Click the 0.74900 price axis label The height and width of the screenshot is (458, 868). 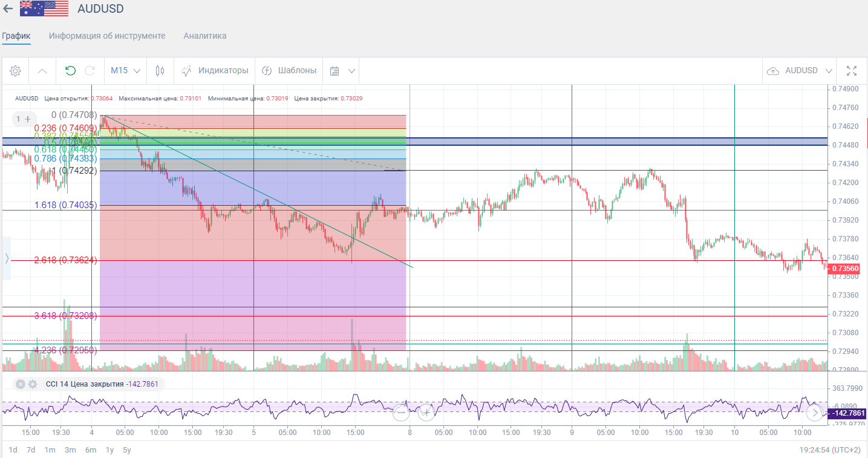click(845, 89)
